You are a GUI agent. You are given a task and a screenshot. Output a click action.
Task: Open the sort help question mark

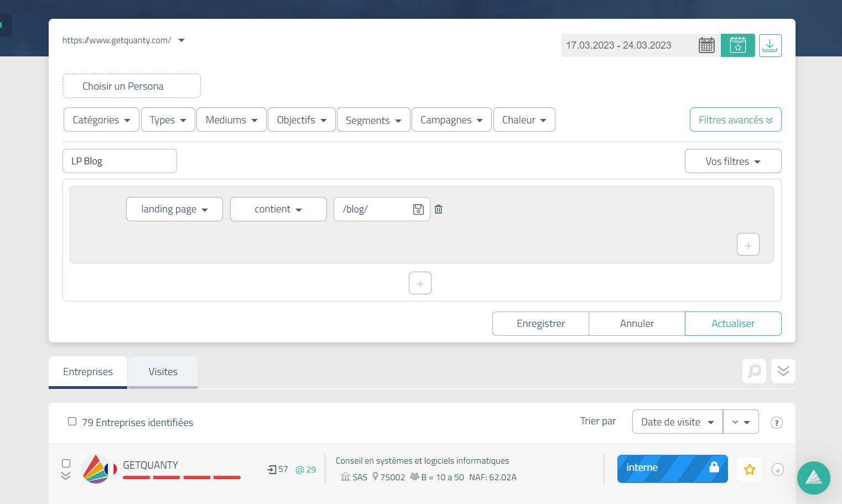coord(777,423)
